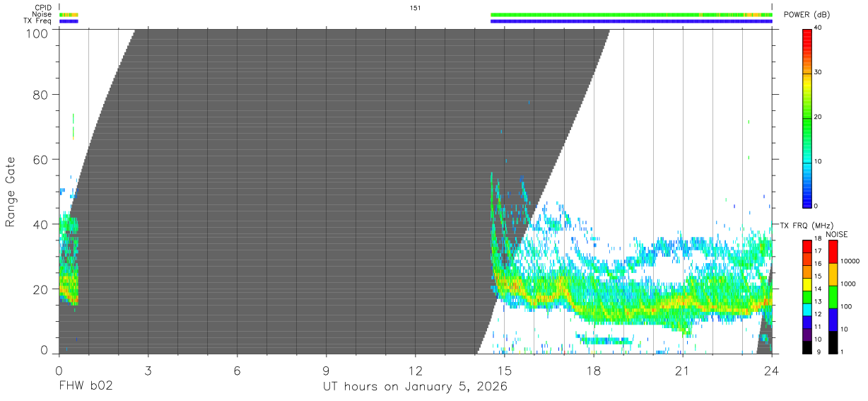Click the 'POWER (dB)' legend title
The image size is (868, 401).
[x=807, y=15]
